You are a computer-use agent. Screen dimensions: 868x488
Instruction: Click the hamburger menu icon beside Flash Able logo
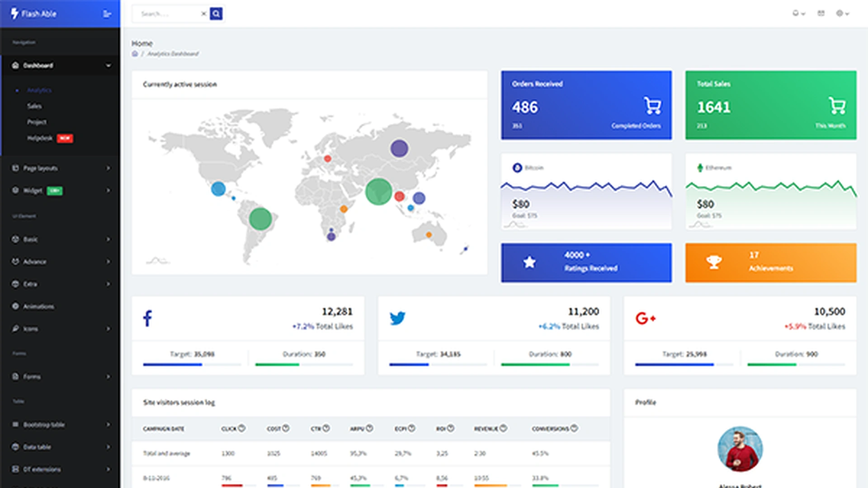107,14
